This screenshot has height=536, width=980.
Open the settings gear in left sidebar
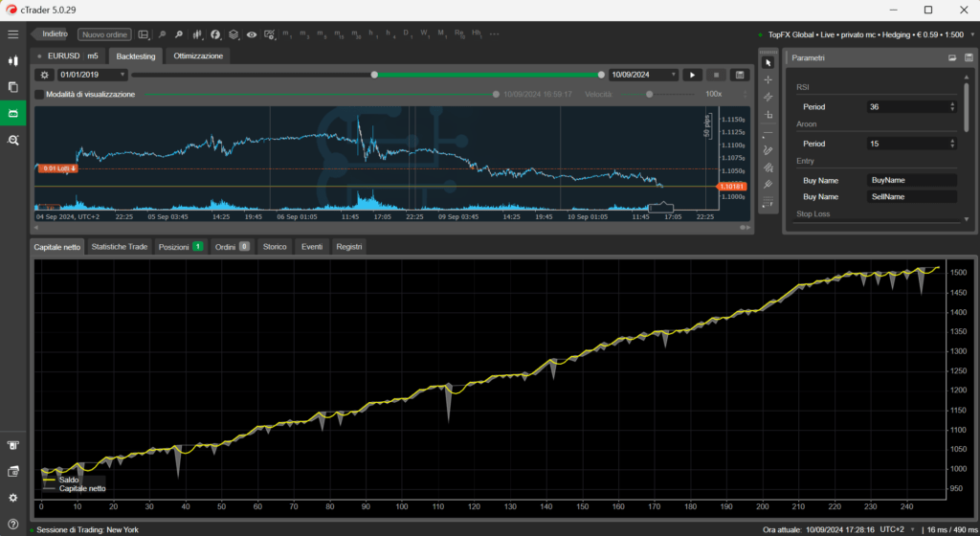tap(12, 498)
